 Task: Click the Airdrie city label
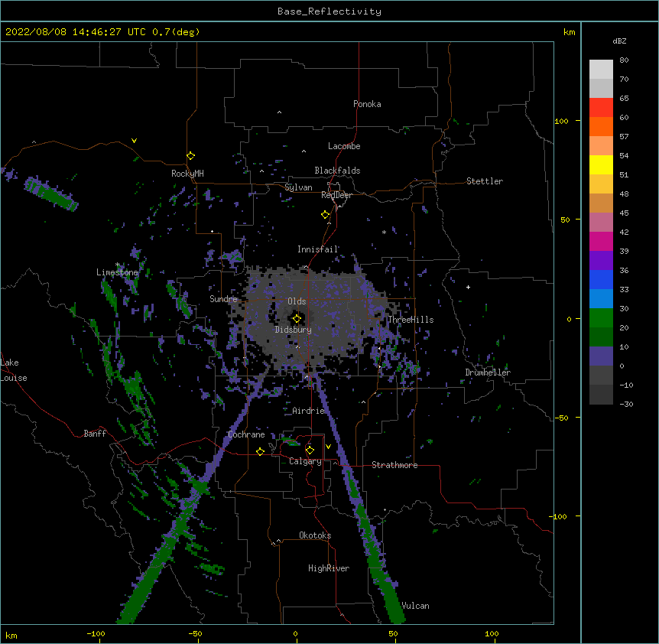coord(308,411)
